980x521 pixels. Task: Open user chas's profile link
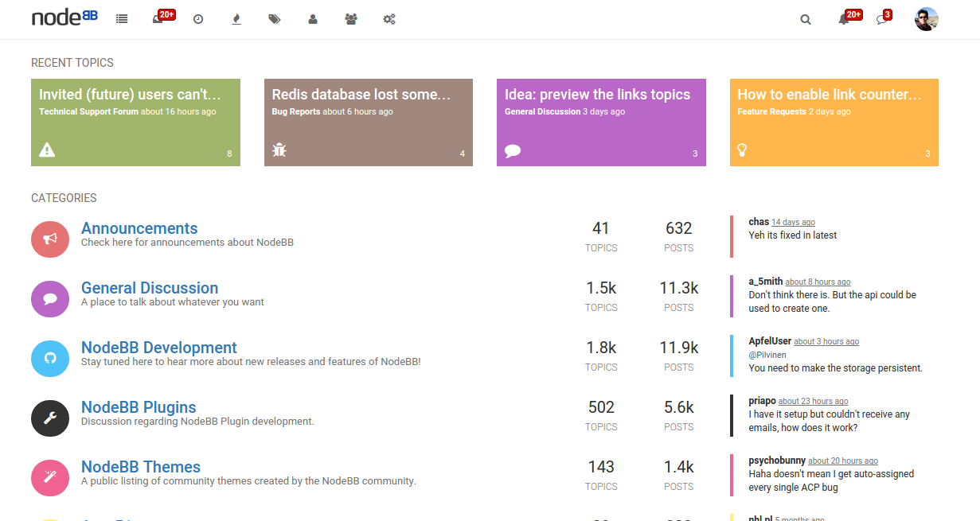coord(759,222)
